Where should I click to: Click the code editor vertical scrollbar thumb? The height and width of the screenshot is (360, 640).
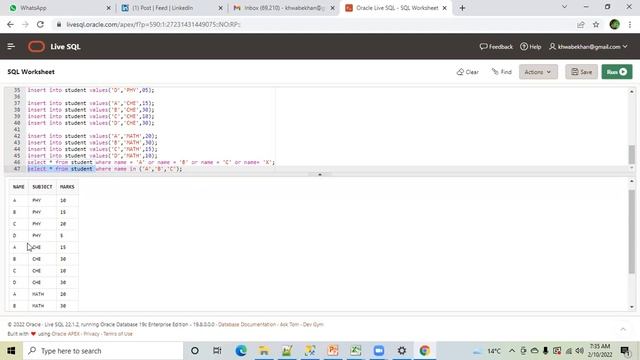point(631,154)
